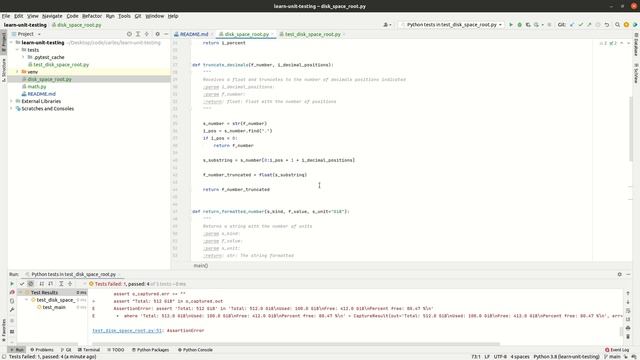
Task: Collapse learn-unit-testing root folder
Action: 12,42
